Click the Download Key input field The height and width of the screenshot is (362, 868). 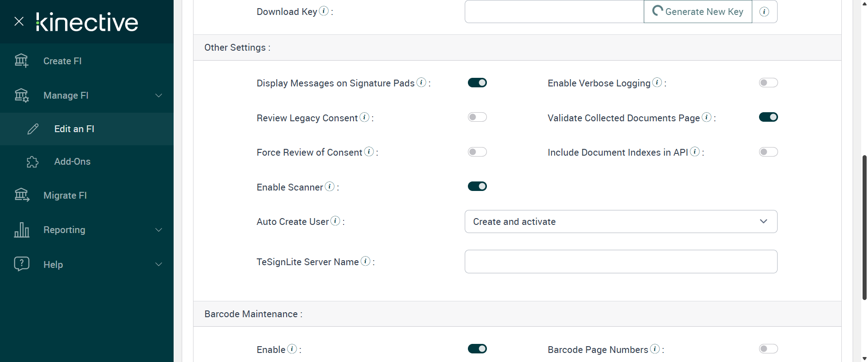pyautogui.click(x=554, y=12)
